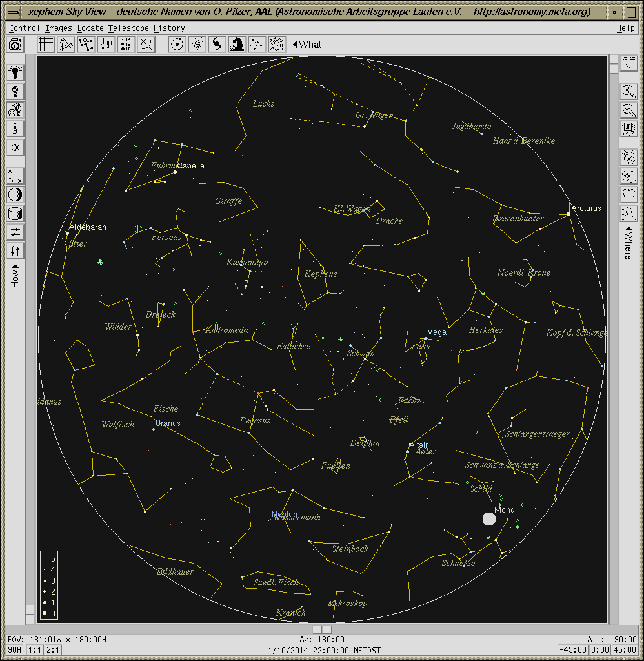Open the Images menu
The width and height of the screenshot is (644, 661).
point(59,28)
